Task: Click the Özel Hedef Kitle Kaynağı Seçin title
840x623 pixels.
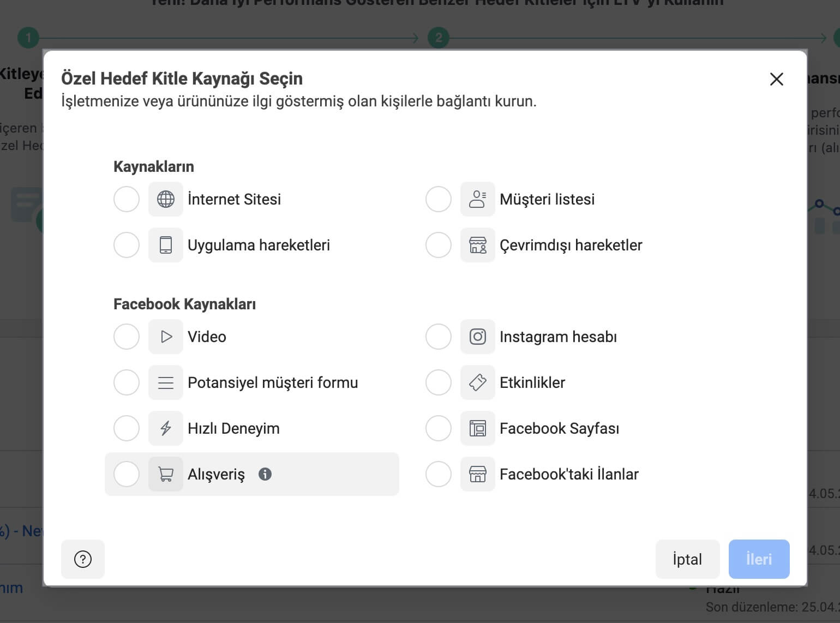Action: point(182,79)
